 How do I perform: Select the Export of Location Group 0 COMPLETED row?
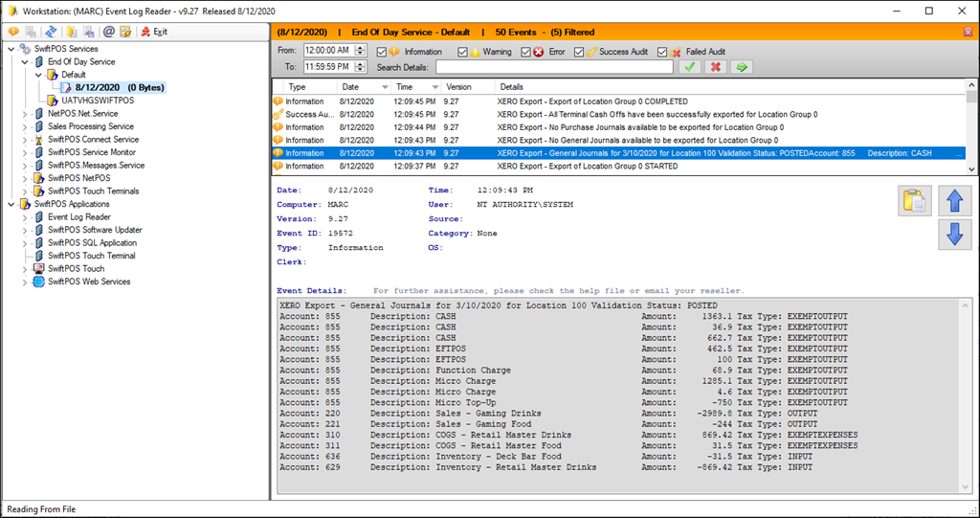pyautogui.click(x=619, y=101)
